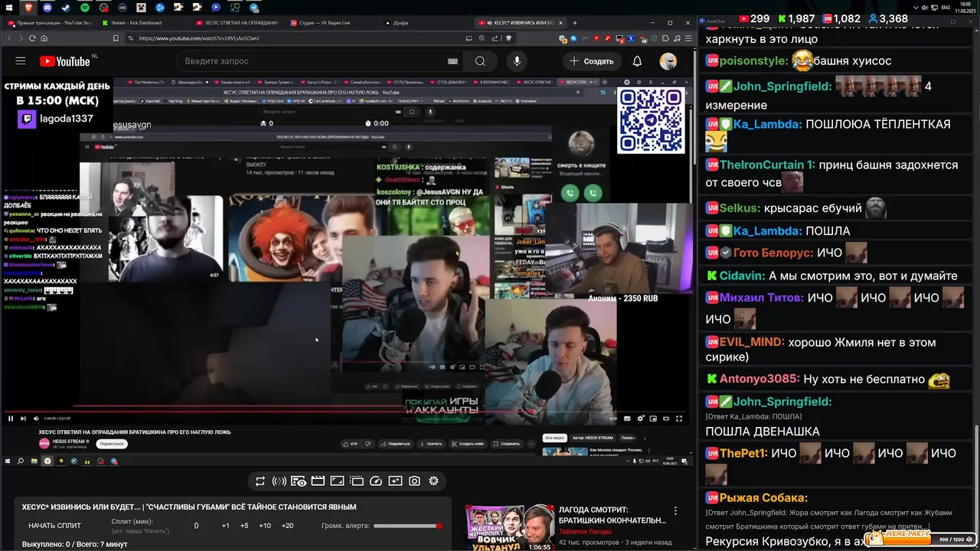
Task: Click the Рыжая Собака chat username
Action: click(764, 498)
